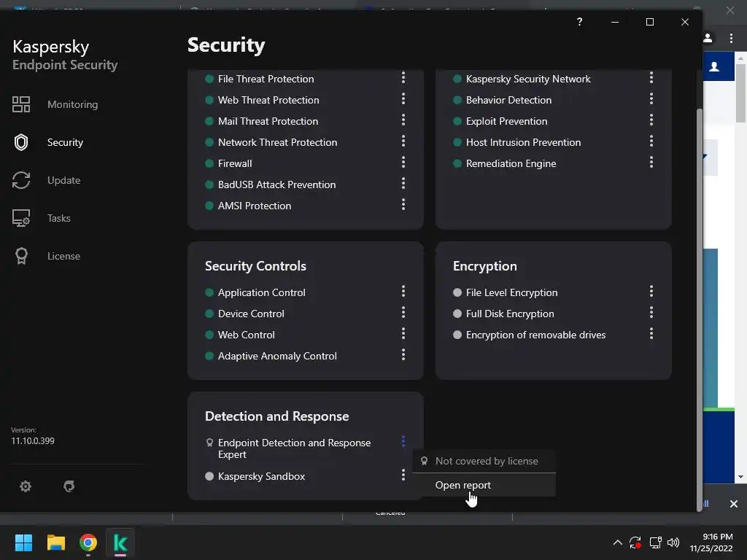
Task: Open File Level Encryption three-dot menu
Action: [651, 291]
